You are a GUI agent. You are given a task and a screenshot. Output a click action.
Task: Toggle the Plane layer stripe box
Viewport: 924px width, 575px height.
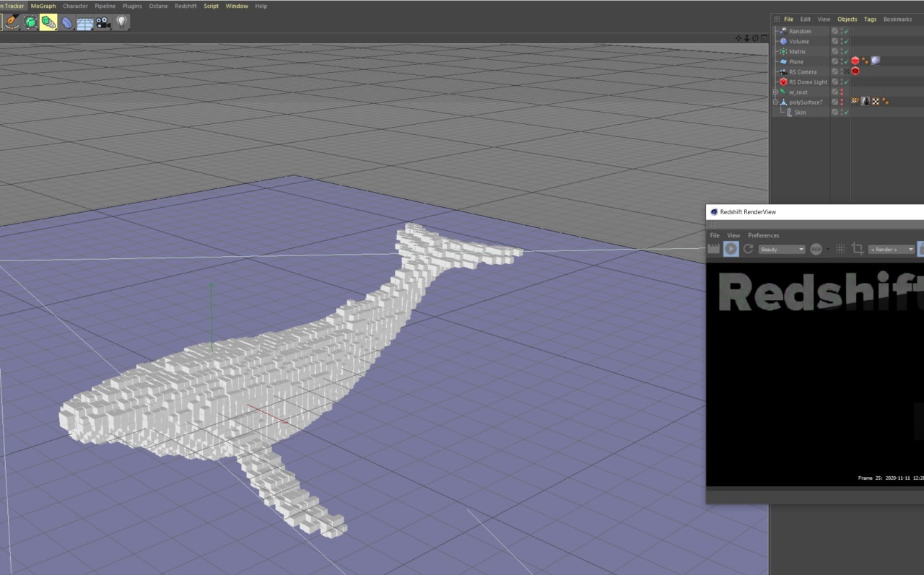834,61
